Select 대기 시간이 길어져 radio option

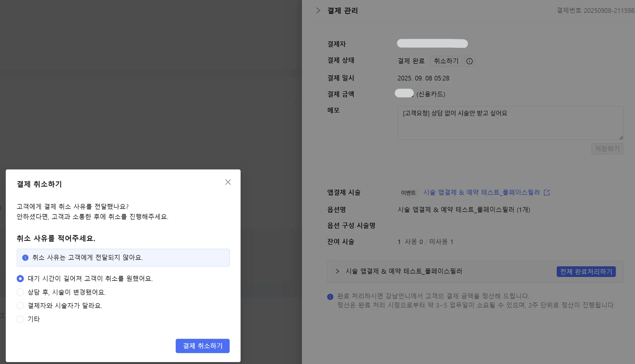click(x=20, y=278)
